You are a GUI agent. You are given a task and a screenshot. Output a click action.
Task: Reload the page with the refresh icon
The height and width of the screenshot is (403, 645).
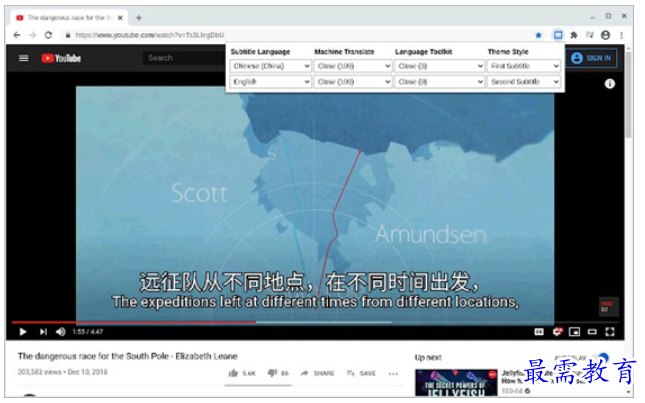click(49, 35)
